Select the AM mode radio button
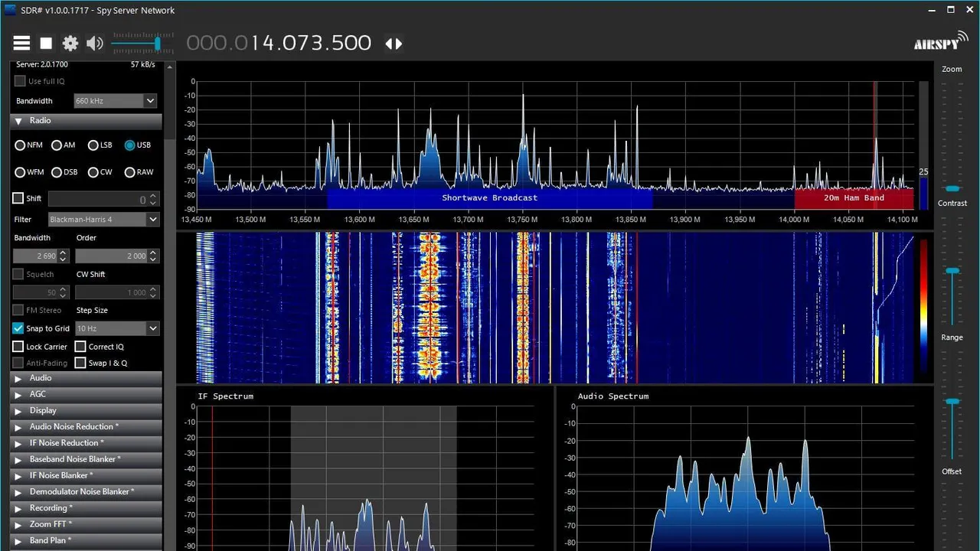Viewport: 980px width, 551px height. click(57, 145)
